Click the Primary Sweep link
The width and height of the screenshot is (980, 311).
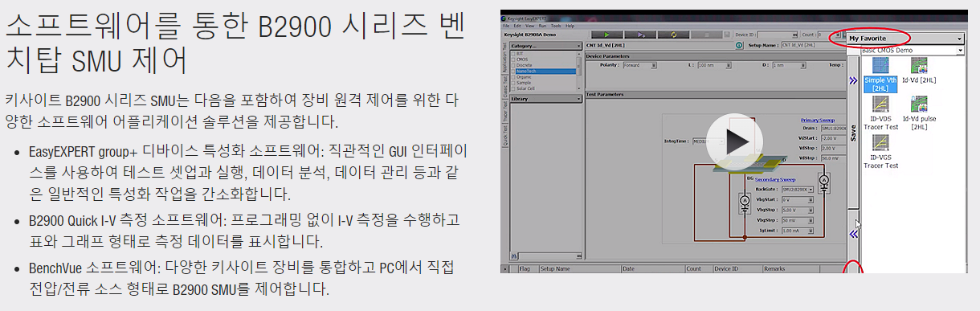coord(818,121)
